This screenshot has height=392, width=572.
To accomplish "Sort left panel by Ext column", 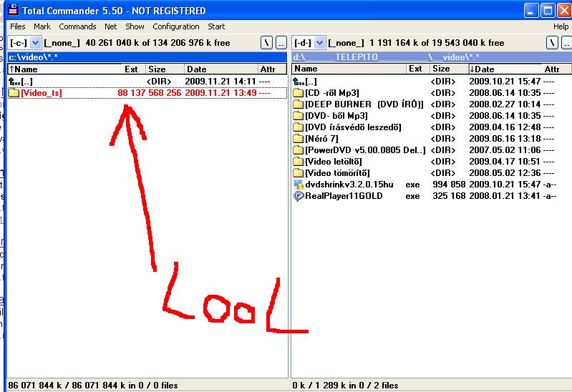I will [134, 69].
